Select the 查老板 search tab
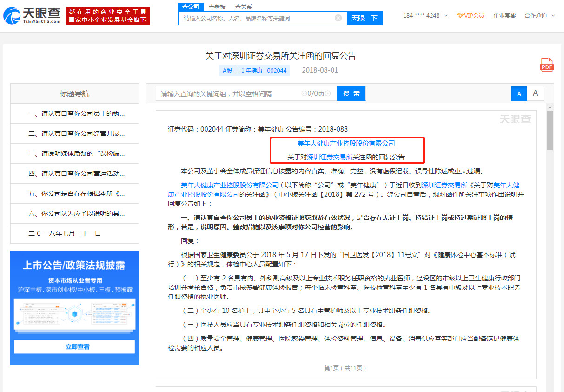This screenshot has width=564, height=392. click(x=217, y=7)
